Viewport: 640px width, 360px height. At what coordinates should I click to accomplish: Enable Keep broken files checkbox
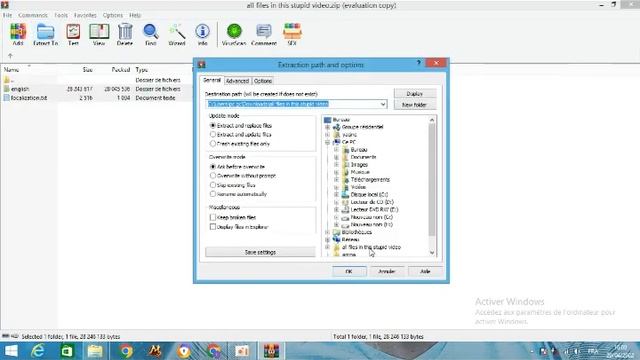pos(213,218)
